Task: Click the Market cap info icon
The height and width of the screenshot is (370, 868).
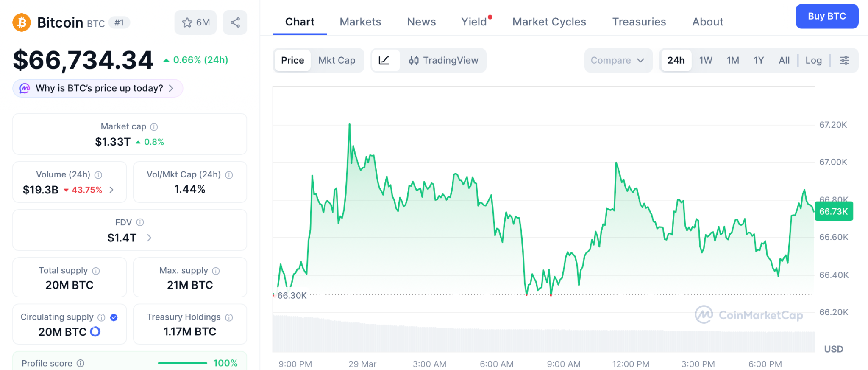Action: pos(154,127)
